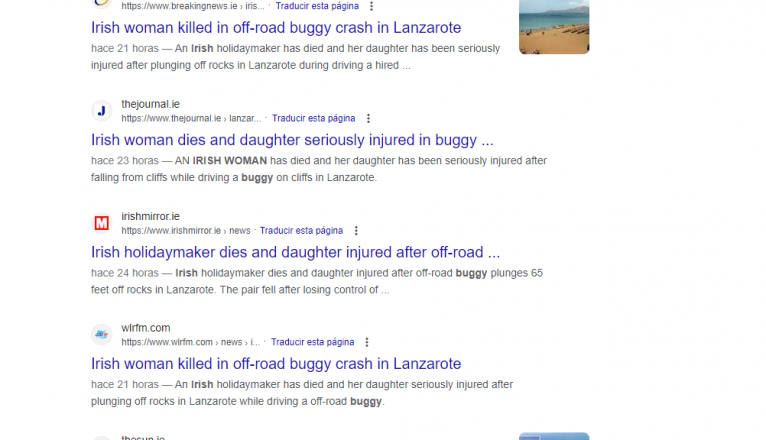Click the wlrfm.com favicon icon
The height and width of the screenshot is (440, 766).
(x=101, y=335)
